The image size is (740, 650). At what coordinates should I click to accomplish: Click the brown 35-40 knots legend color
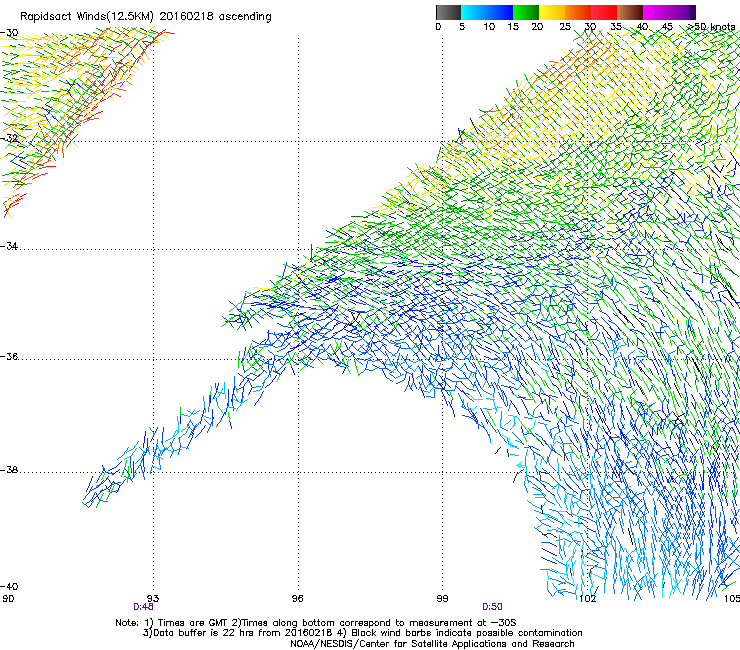[x=630, y=12]
